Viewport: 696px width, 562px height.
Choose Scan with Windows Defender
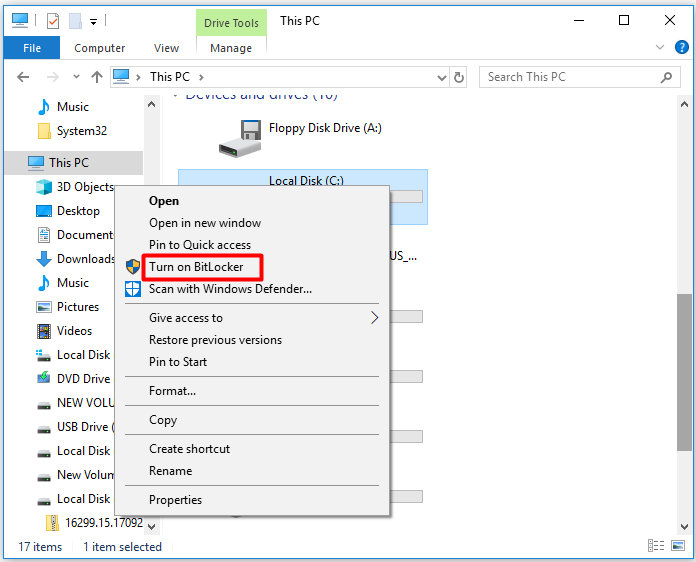252,289
